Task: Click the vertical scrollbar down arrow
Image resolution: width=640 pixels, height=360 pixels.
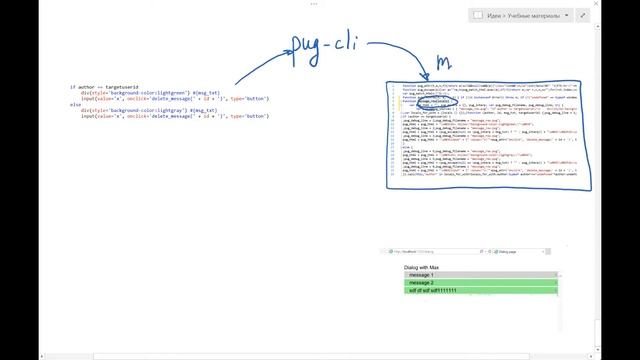Action: [x=598, y=349]
